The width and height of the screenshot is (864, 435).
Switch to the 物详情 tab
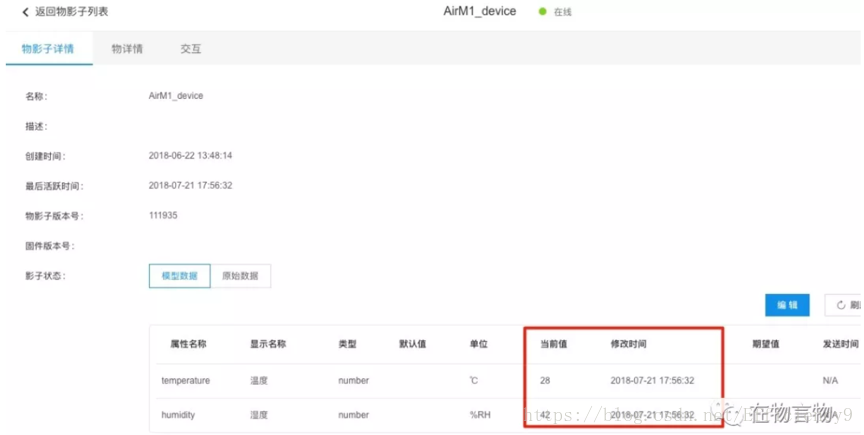[127, 49]
